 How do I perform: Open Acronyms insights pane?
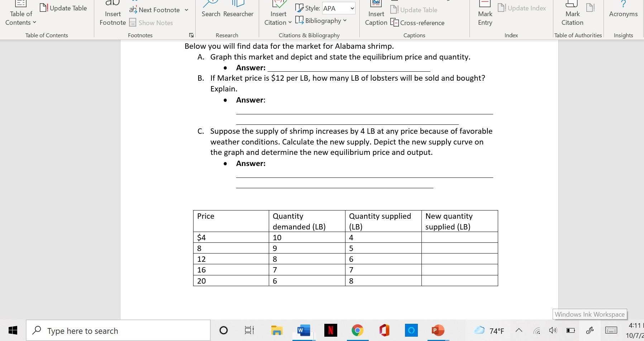(623, 10)
